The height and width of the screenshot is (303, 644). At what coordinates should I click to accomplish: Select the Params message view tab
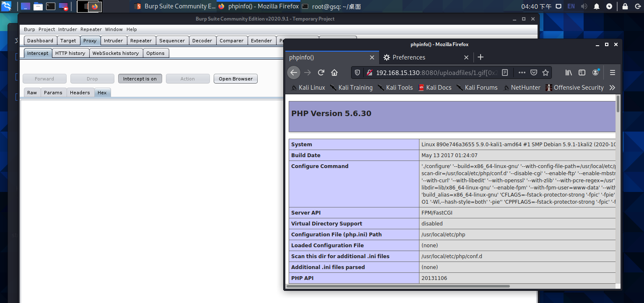53,93
